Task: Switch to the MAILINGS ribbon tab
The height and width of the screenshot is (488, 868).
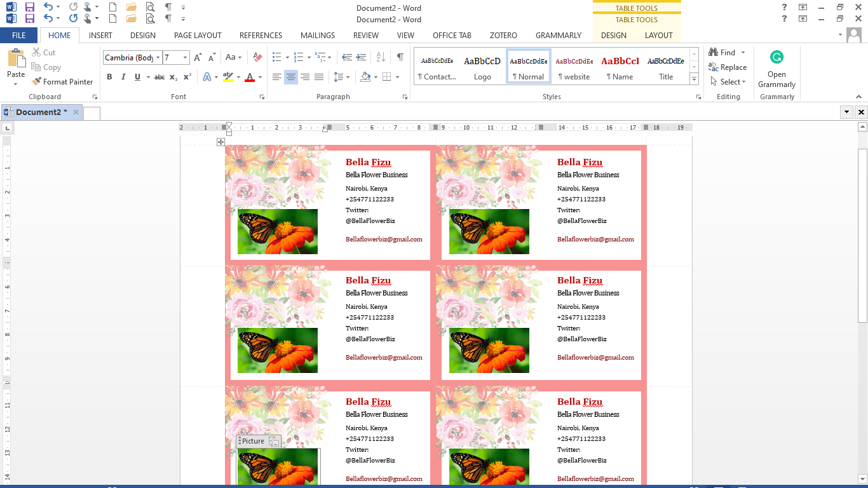Action: click(x=317, y=35)
